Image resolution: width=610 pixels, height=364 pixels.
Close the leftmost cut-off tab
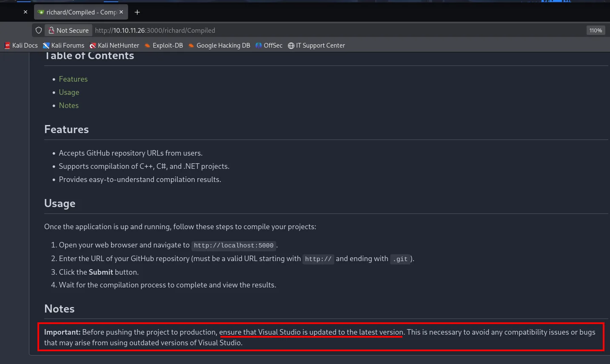[x=26, y=12]
